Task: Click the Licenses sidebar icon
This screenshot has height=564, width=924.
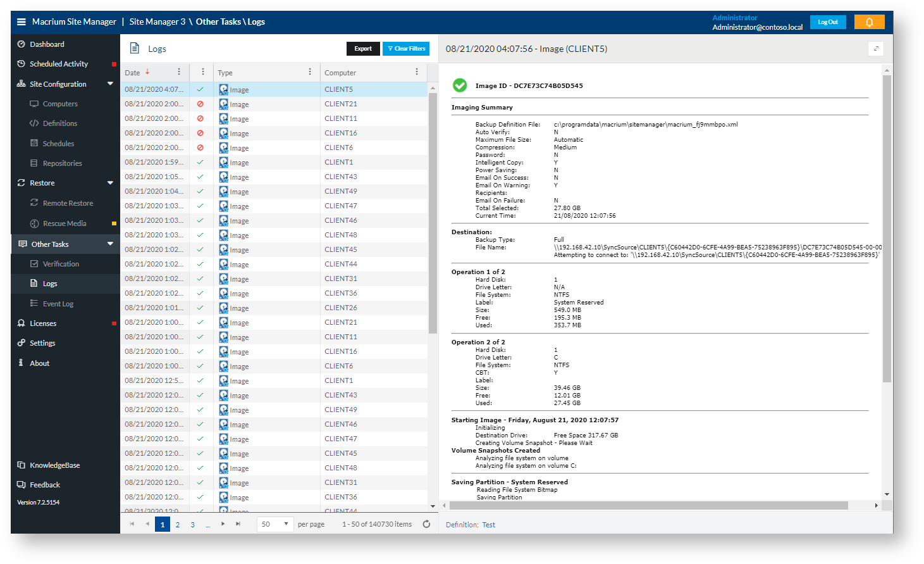Action: click(22, 323)
